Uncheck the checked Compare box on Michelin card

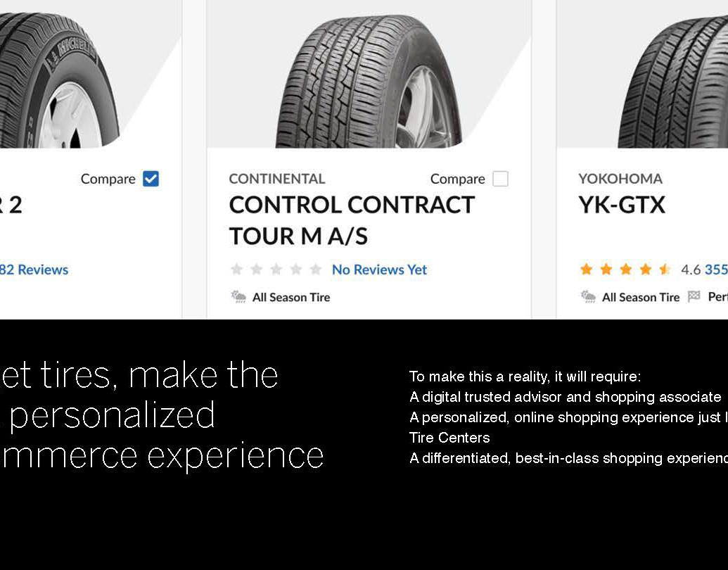pyautogui.click(x=151, y=179)
